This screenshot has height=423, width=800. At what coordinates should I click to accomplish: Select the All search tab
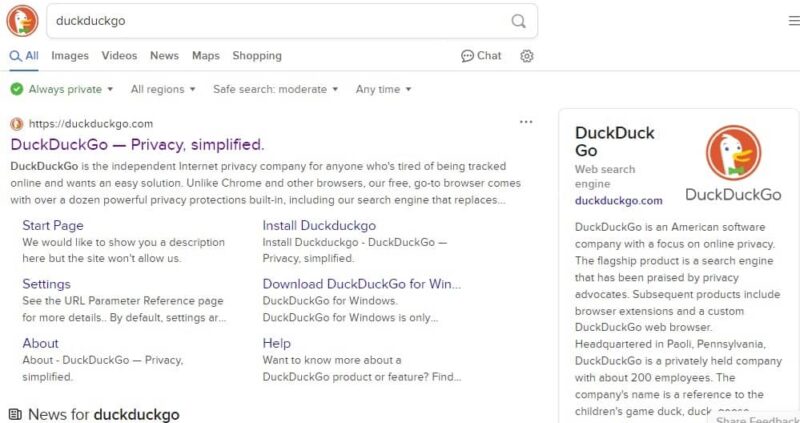point(24,56)
